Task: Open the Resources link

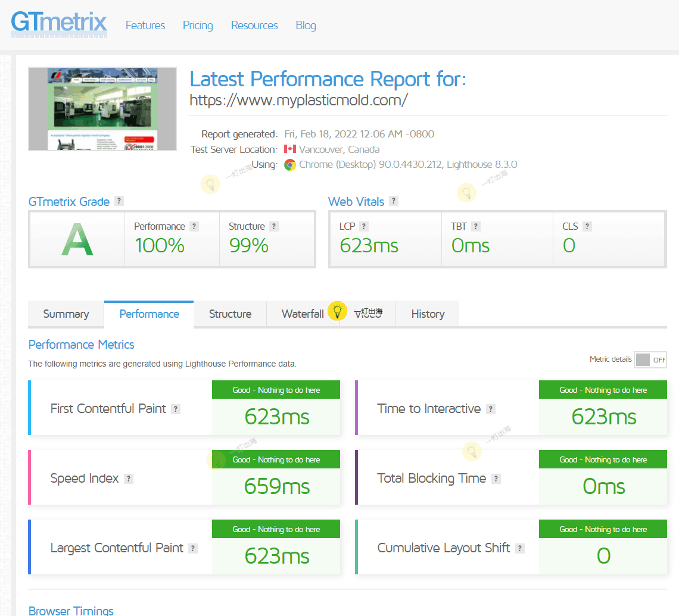Action: pos(254,26)
